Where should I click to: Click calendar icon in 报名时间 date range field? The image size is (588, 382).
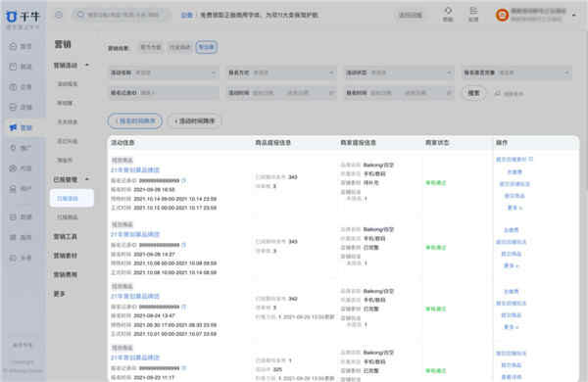[x=449, y=93]
